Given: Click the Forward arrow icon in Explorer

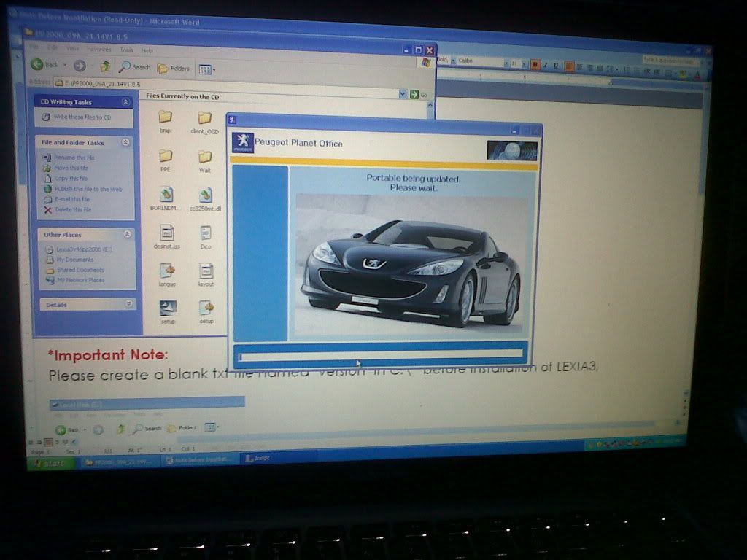Looking at the screenshot, I should click(x=80, y=66).
